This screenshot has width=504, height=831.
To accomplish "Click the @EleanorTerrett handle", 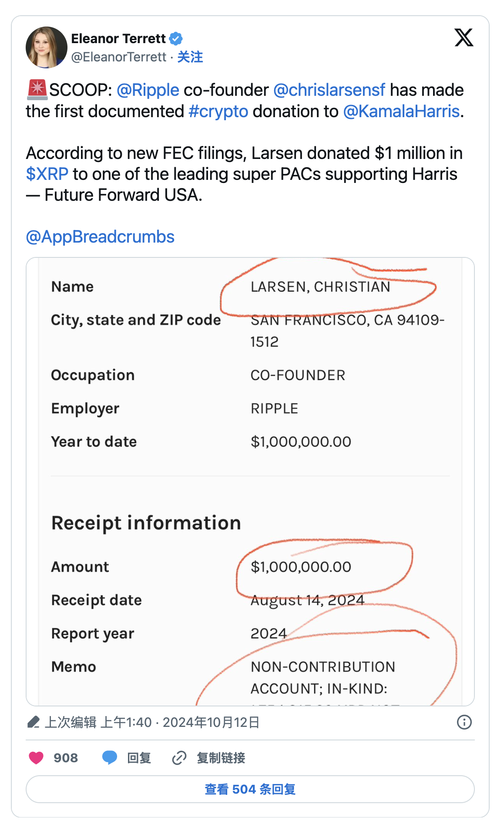I will (118, 57).
